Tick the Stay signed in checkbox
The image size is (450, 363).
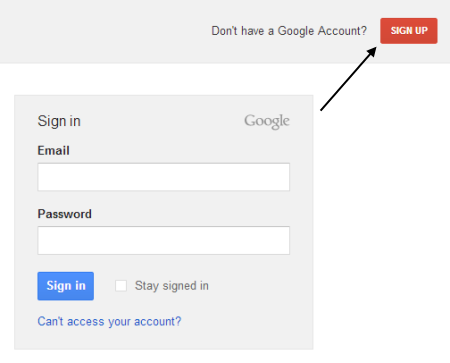tap(121, 286)
